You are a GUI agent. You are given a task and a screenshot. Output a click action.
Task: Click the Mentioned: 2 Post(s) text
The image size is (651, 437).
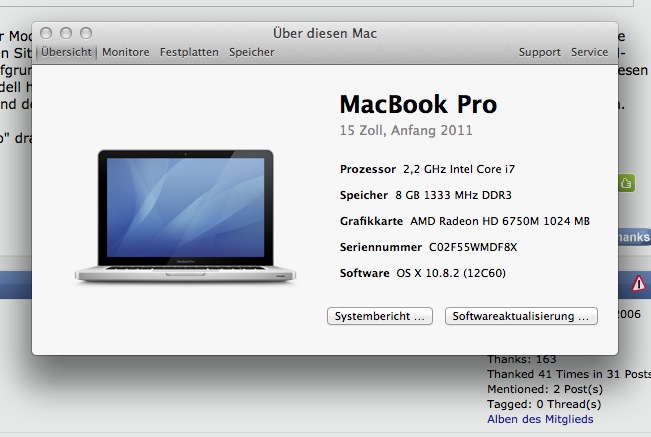545,389
